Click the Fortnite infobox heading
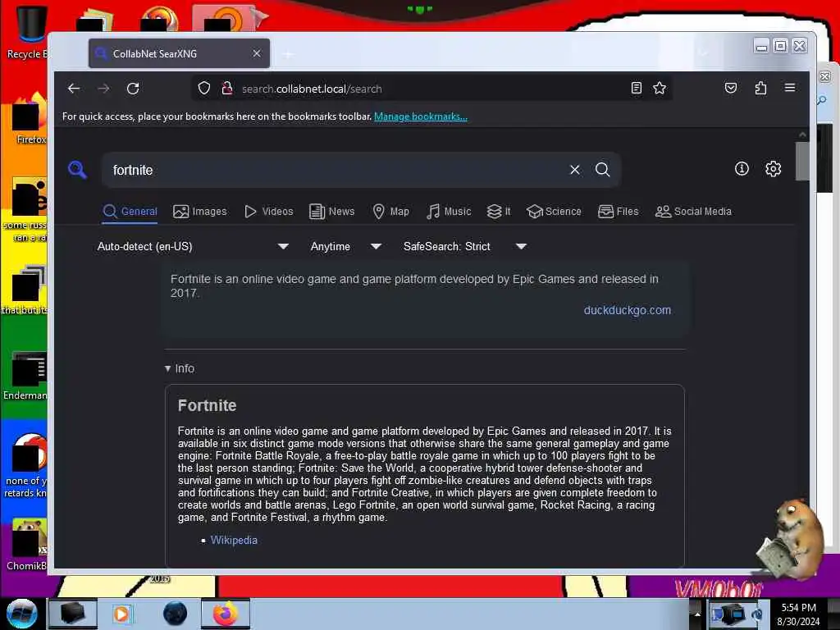The image size is (840, 630). 208,405
